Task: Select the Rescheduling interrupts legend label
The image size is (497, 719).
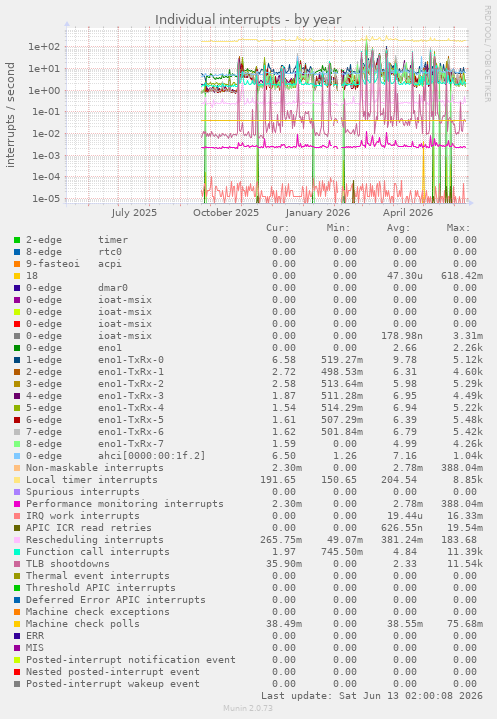Action: point(94,540)
